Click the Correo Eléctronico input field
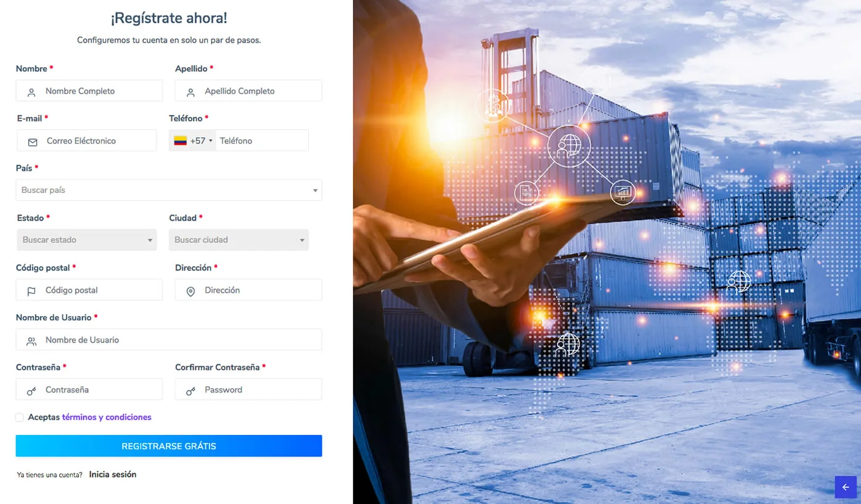 [87, 140]
